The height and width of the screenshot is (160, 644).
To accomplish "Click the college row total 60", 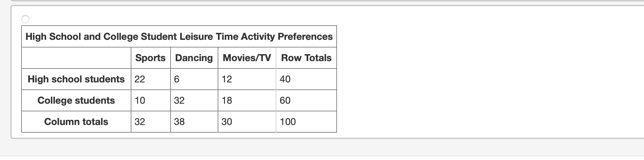I will pos(285,100).
